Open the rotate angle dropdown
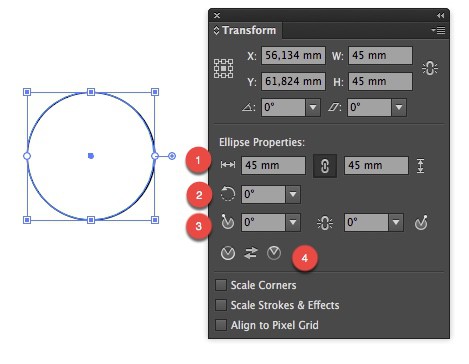The image size is (469, 364). click(313, 107)
